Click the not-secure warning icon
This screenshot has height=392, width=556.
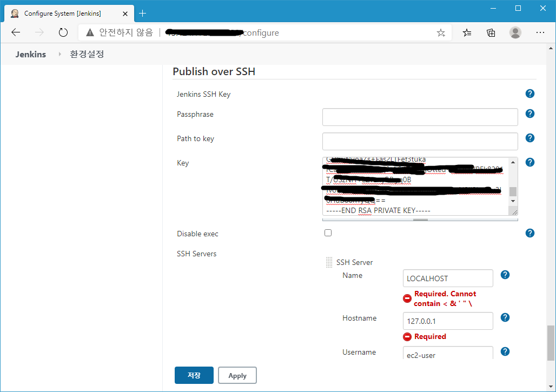[x=90, y=32]
